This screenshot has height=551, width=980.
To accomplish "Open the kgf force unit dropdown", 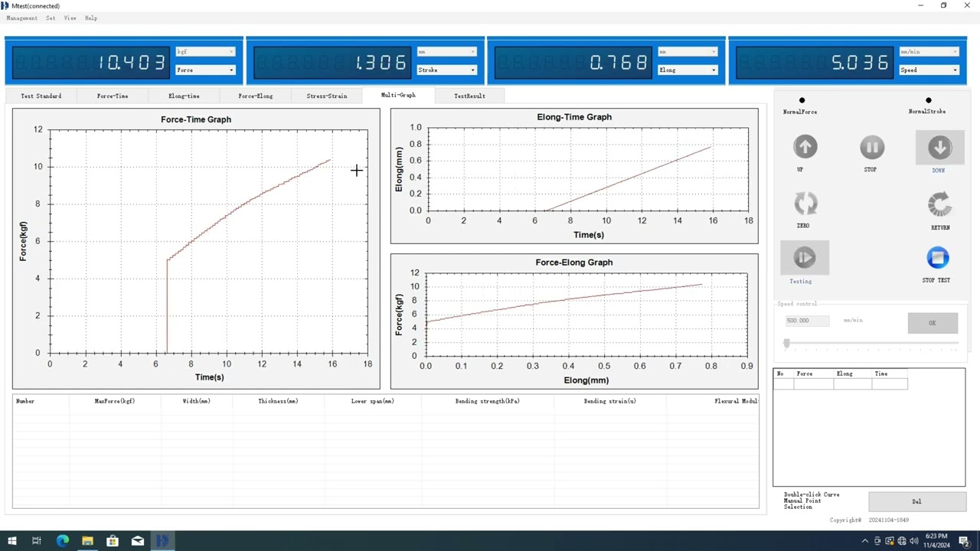I will click(x=205, y=52).
